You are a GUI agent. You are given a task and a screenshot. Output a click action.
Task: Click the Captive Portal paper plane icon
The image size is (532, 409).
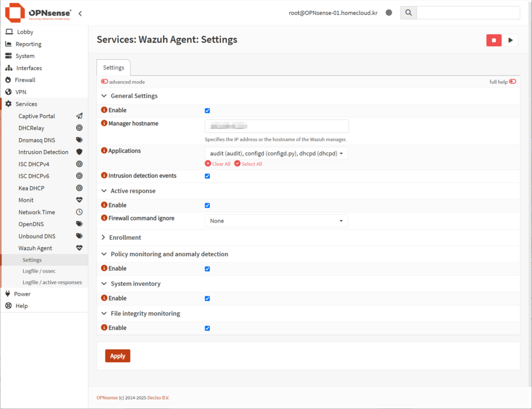click(79, 116)
